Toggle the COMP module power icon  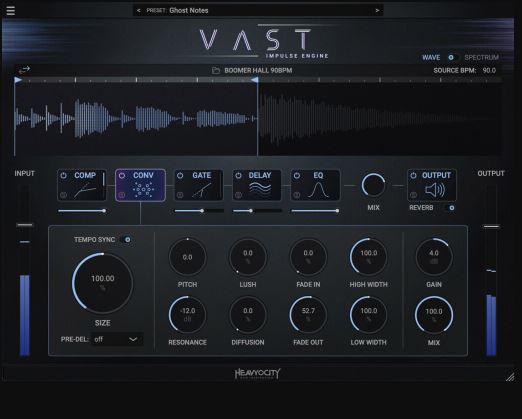pos(63,175)
